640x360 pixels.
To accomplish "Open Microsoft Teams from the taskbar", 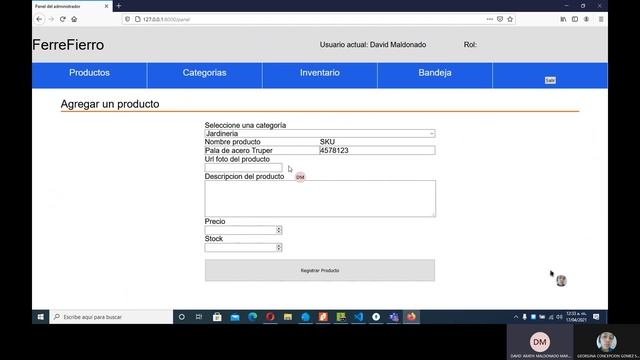I will coord(394,317).
